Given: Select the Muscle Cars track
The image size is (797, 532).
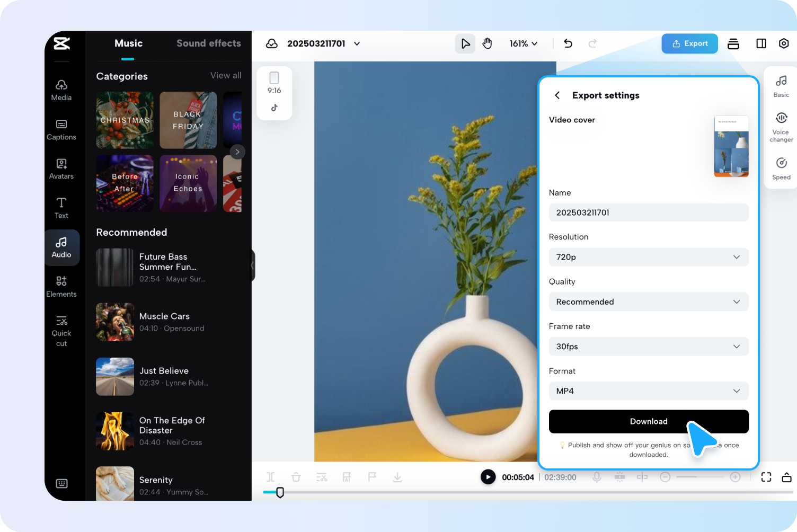Looking at the screenshot, I should click(x=169, y=322).
